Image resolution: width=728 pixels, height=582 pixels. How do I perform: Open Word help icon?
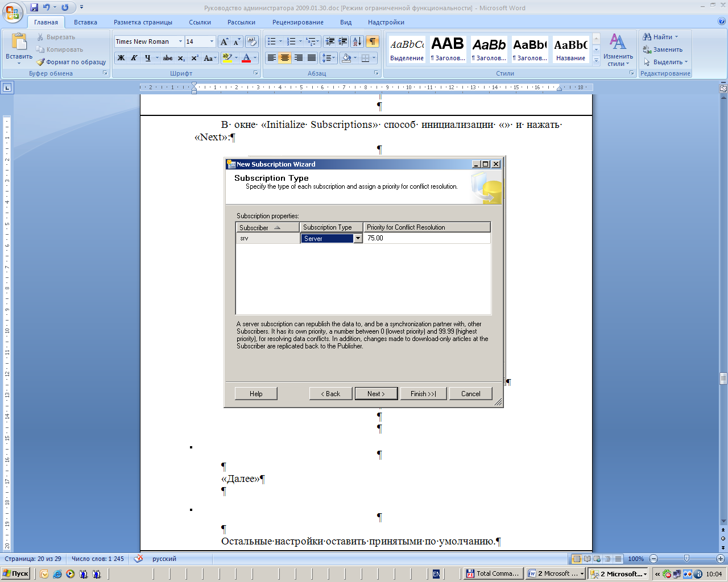tap(722, 22)
